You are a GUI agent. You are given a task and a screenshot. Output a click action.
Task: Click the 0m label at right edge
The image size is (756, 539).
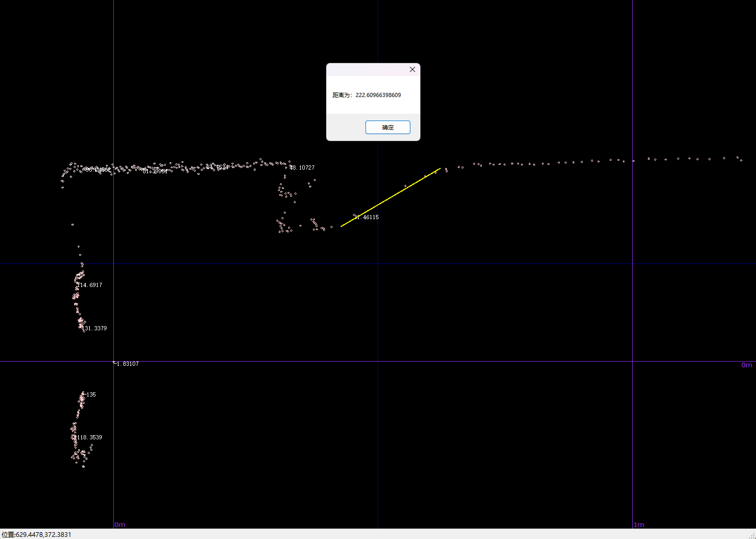point(747,365)
